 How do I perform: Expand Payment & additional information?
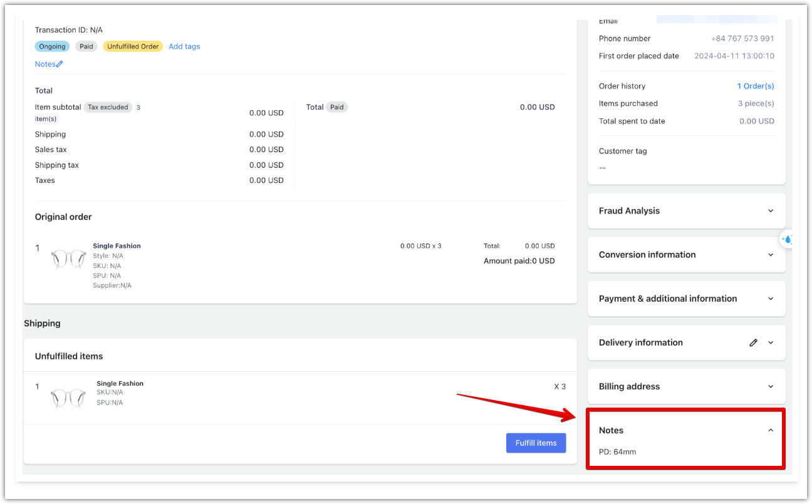point(771,299)
